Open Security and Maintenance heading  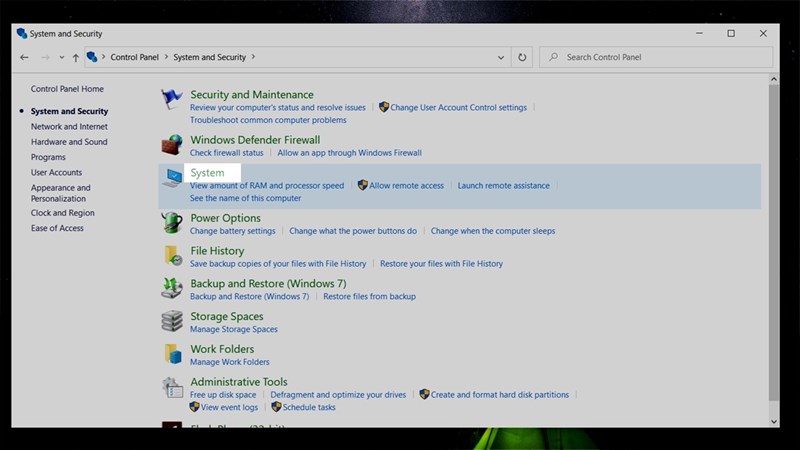click(x=252, y=95)
